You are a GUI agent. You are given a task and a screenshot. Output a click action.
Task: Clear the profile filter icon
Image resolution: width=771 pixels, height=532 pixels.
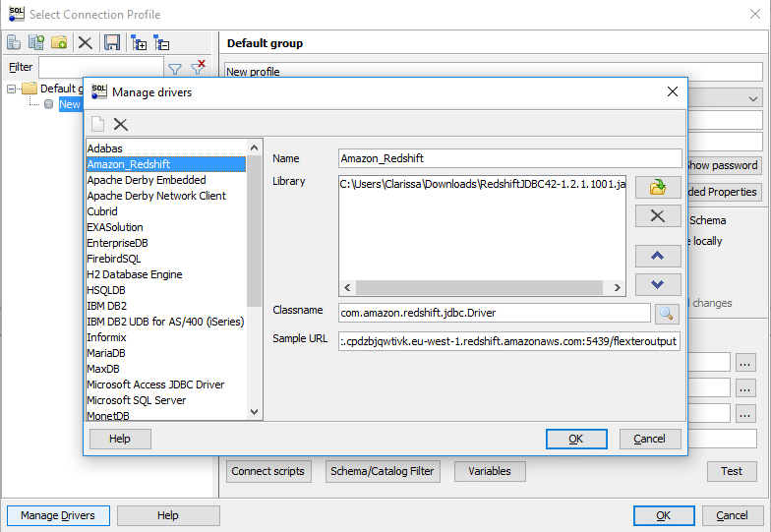pos(199,67)
